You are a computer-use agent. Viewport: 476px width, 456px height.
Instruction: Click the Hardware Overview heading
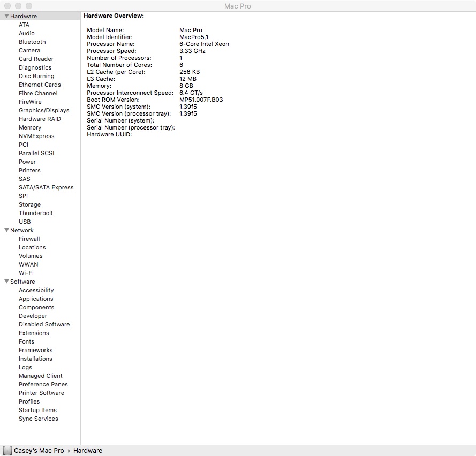pyautogui.click(x=114, y=16)
